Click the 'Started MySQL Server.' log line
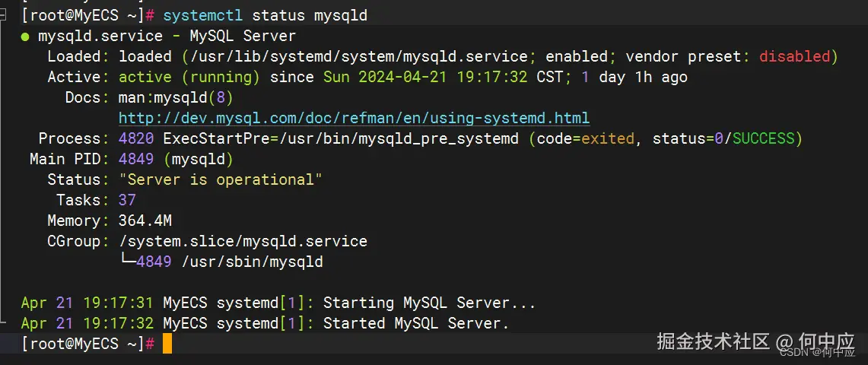The height and width of the screenshot is (365, 868). click(415, 323)
